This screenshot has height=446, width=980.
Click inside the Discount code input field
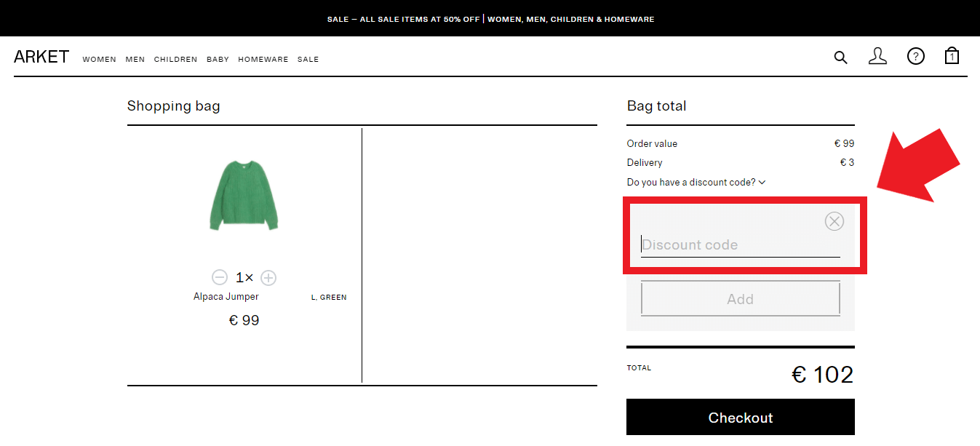pos(740,244)
